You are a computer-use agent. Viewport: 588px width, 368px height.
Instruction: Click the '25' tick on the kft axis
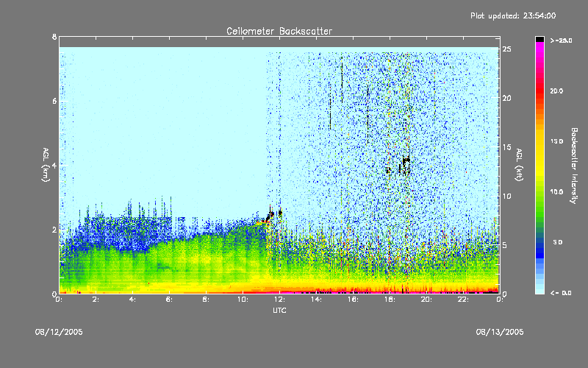[507, 49]
